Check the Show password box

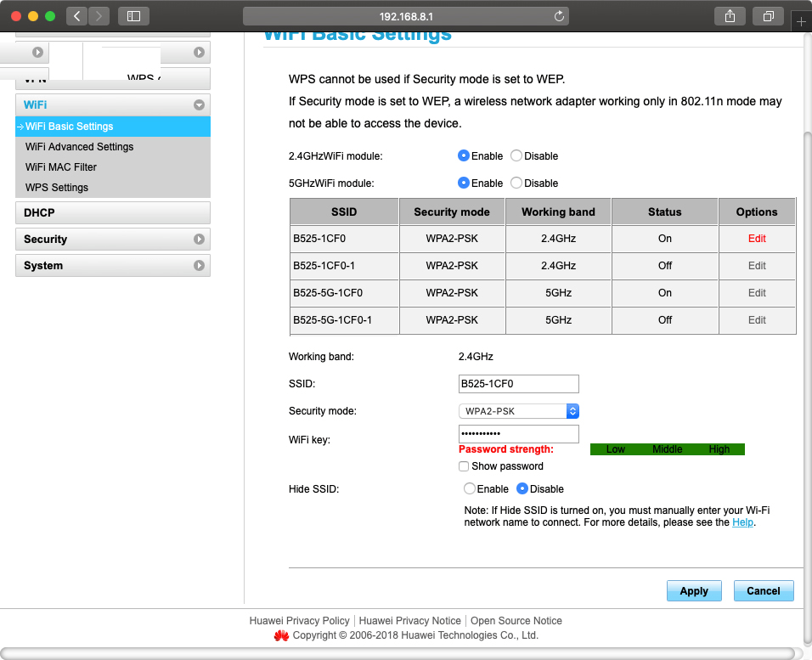pos(464,466)
